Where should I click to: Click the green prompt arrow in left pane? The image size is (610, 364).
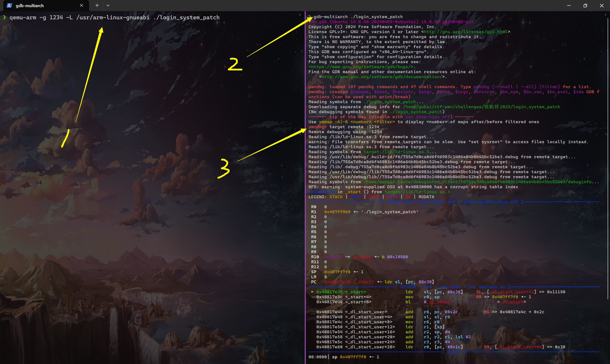(x=5, y=17)
